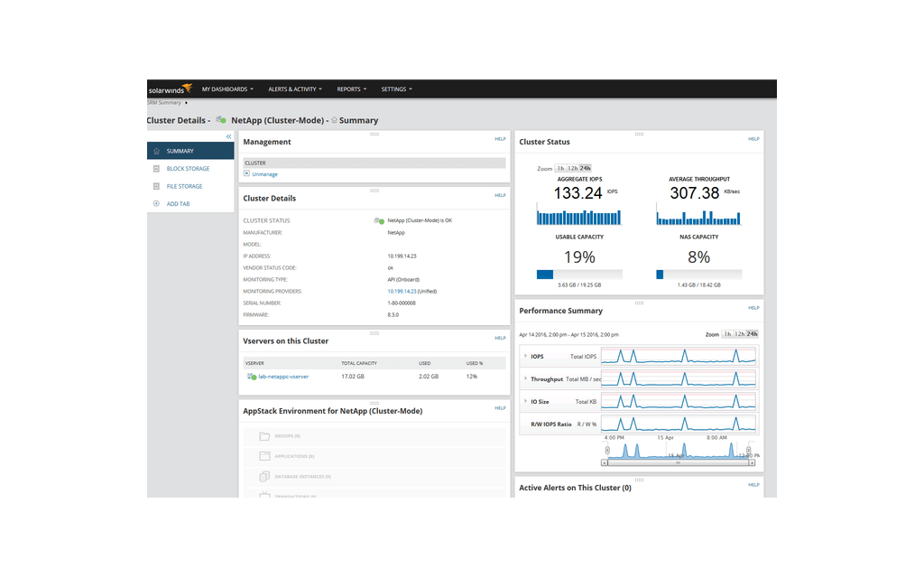Click the File Storage icon in sidebar
The image size is (924, 578).
click(x=155, y=186)
